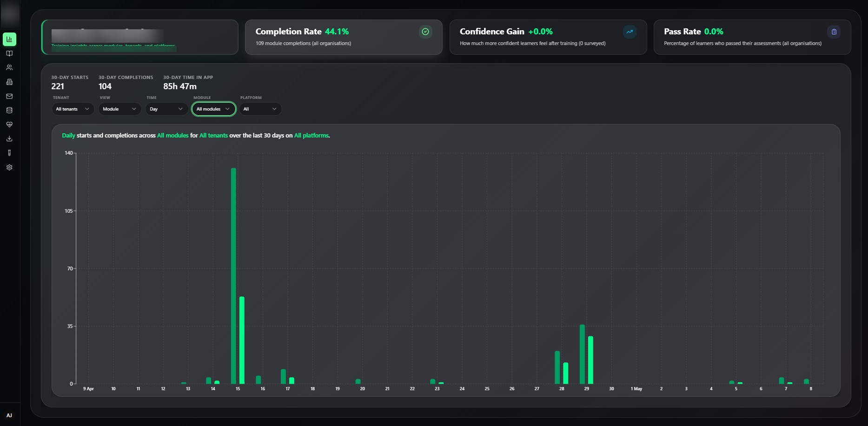Click the time in app value 85h 47m
This screenshot has width=868, height=426.
180,86
